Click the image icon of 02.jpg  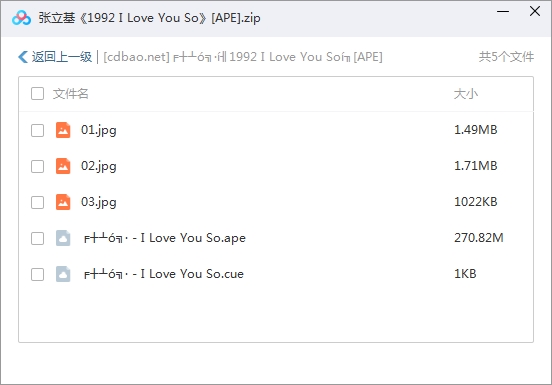click(x=63, y=166)
